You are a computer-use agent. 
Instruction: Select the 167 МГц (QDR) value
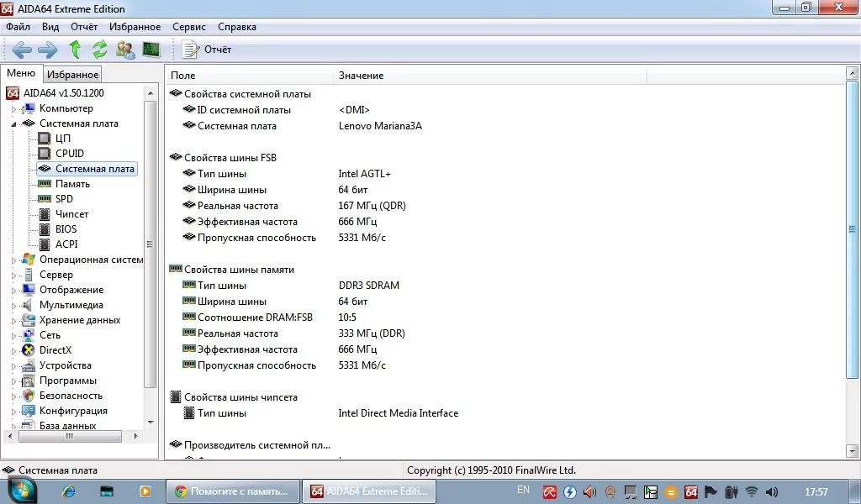tap(372, 206)
